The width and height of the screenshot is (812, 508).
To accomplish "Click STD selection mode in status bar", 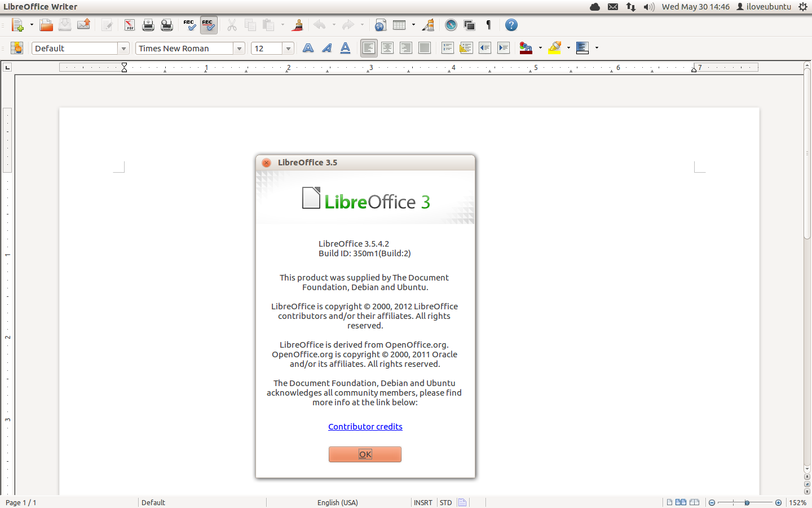I will (x=446, y=502).
